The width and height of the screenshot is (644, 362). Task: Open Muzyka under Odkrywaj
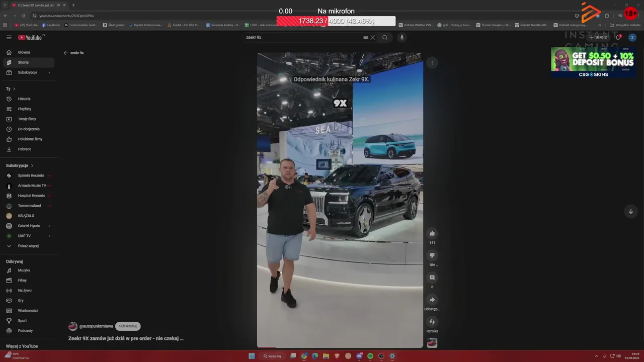tap(29, 270)
